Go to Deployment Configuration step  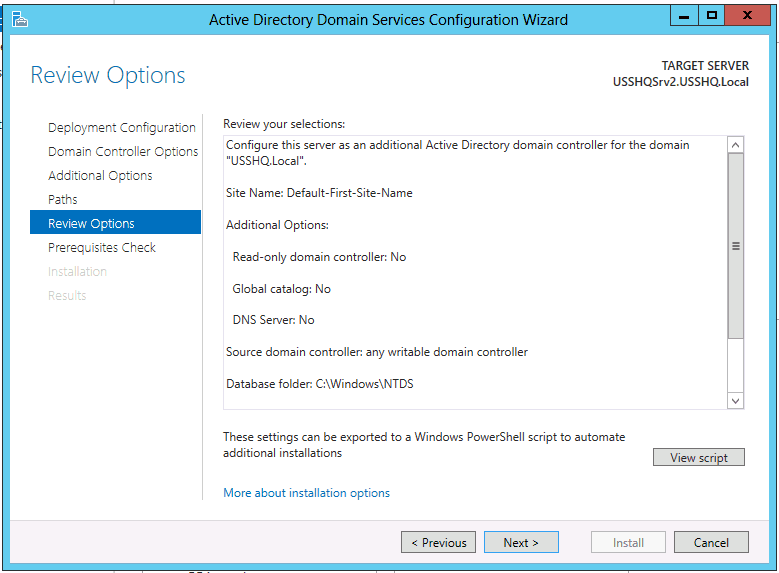pyautogui.click(x=122, y=128)
